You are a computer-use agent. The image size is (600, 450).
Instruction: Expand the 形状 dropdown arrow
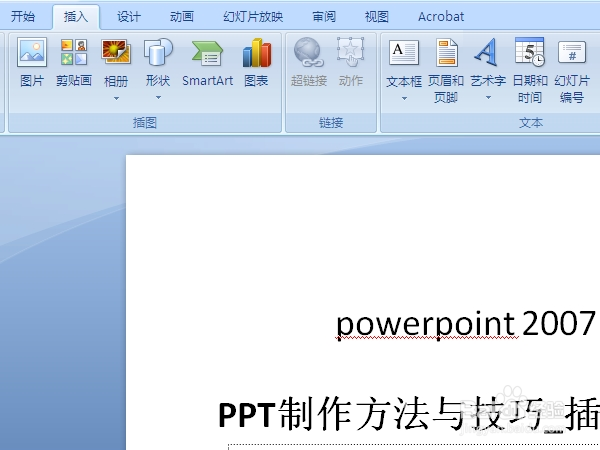[x=158, y=98]
